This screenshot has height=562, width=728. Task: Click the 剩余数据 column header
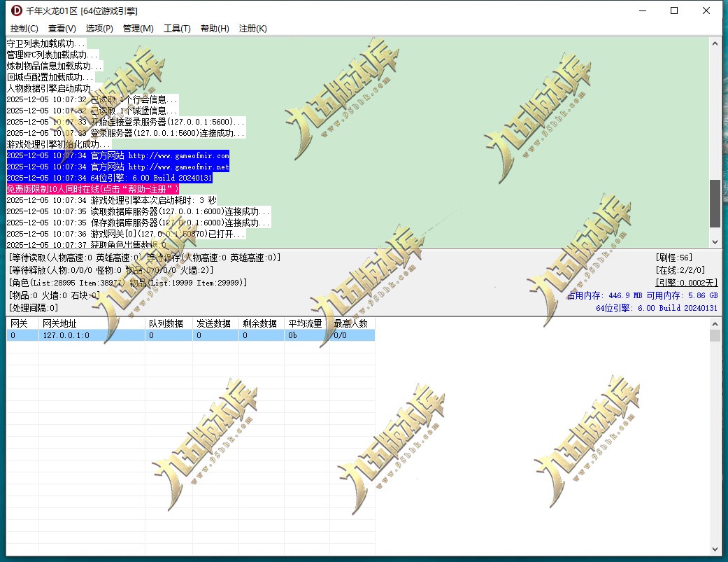pyautogui.click(x=262, y=323)
